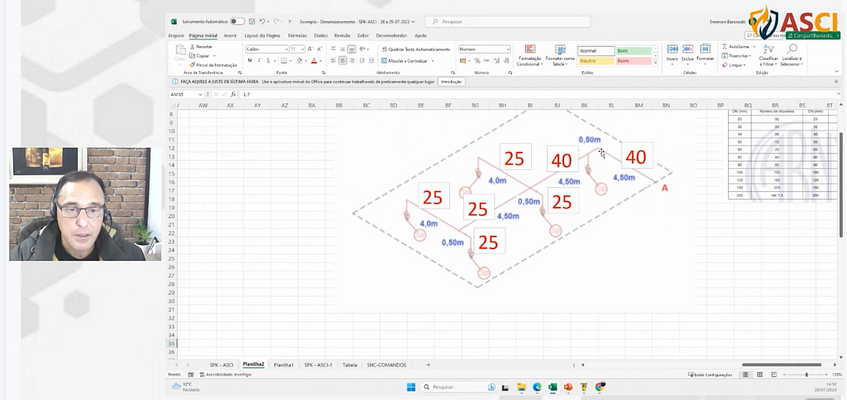This screenshot has width=847, height=400.
Task: Click the red font color icon
Action: click(314, 61)
